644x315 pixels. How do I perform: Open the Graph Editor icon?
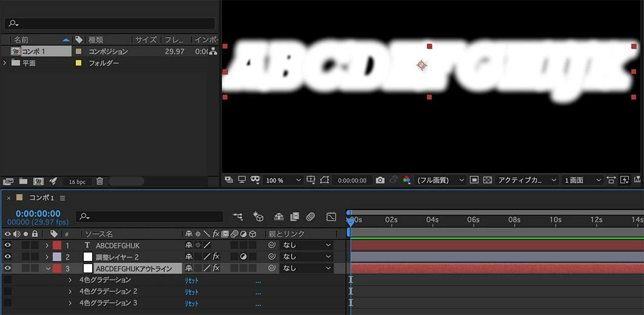[331, 216]
